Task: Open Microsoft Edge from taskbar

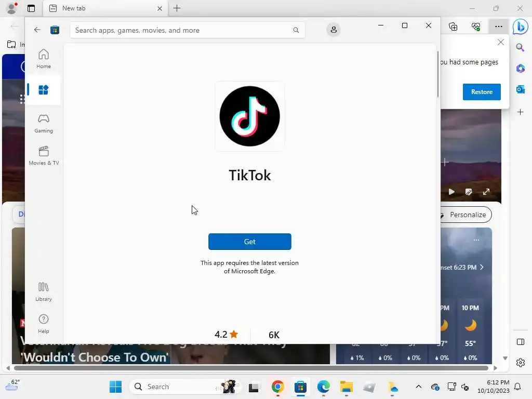Action: point(323,387)
